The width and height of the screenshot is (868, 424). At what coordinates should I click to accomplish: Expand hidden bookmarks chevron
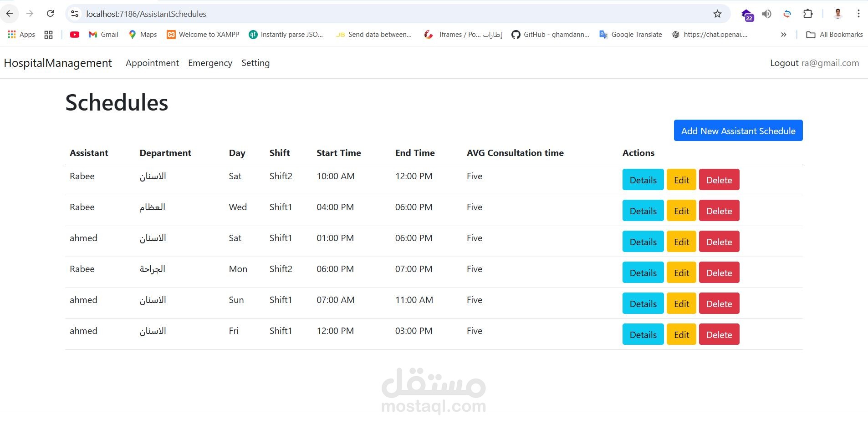coord(783,35)
